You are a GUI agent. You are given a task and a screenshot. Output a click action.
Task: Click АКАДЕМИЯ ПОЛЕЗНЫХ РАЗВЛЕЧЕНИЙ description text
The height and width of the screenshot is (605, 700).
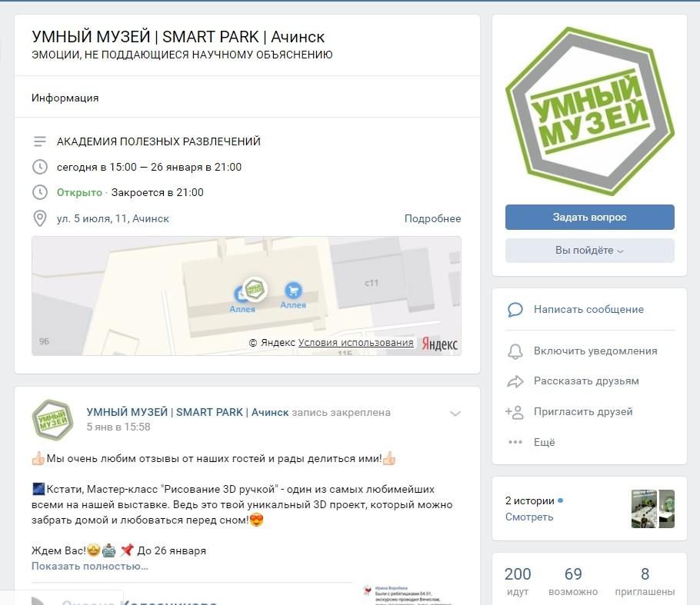click(x=158, y=141)
